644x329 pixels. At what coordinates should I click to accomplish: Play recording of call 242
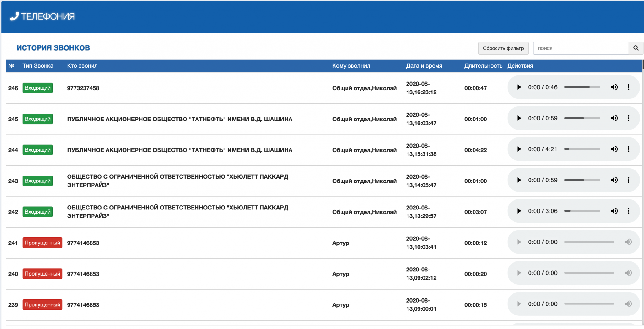point(519,211)
